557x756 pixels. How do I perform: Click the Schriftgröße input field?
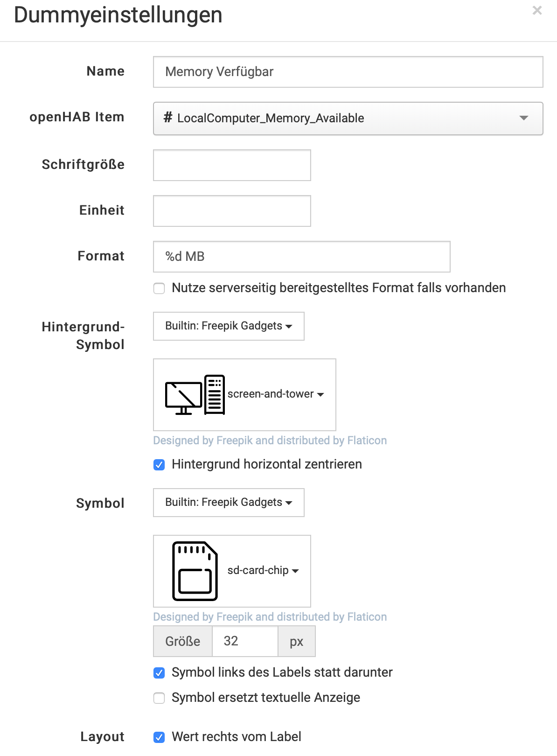pos(232,165)
